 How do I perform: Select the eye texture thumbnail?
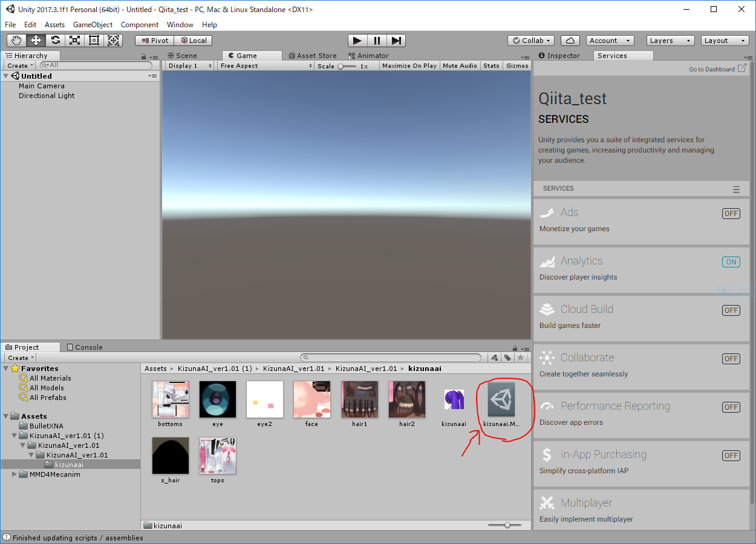tap(218, 399)
